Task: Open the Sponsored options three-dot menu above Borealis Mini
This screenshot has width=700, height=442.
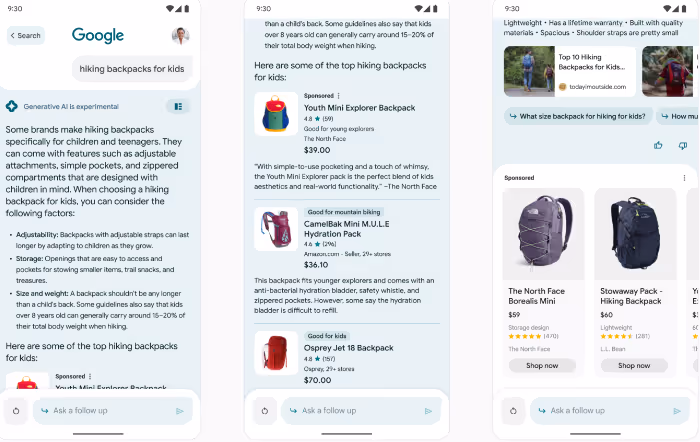Action: (684, 178)
